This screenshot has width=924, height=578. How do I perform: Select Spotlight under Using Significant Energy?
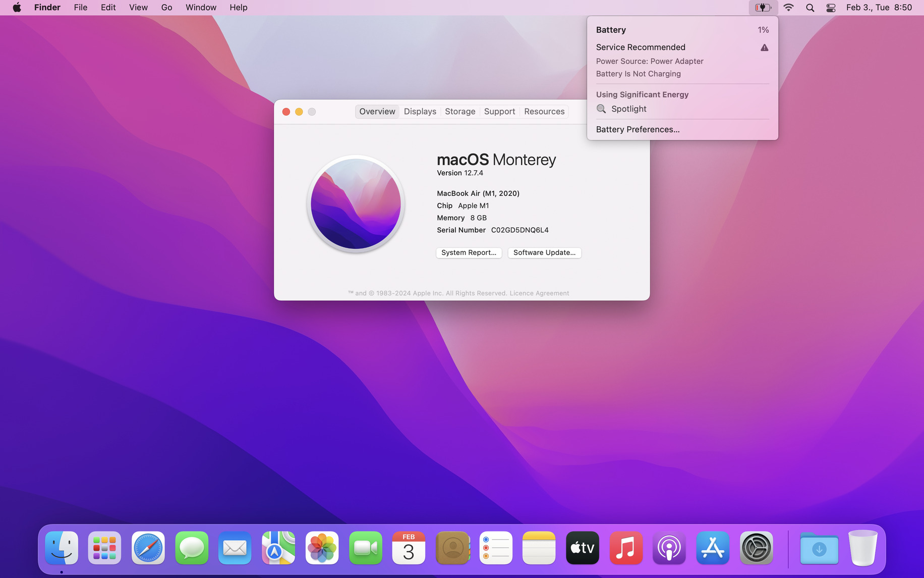tap(683, 109)
